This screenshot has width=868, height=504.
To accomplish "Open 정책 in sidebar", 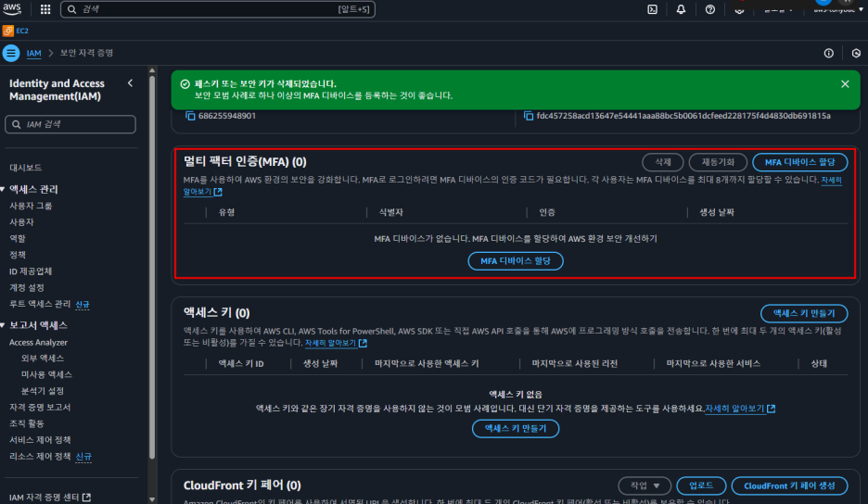I will click(x=18, y=255).
